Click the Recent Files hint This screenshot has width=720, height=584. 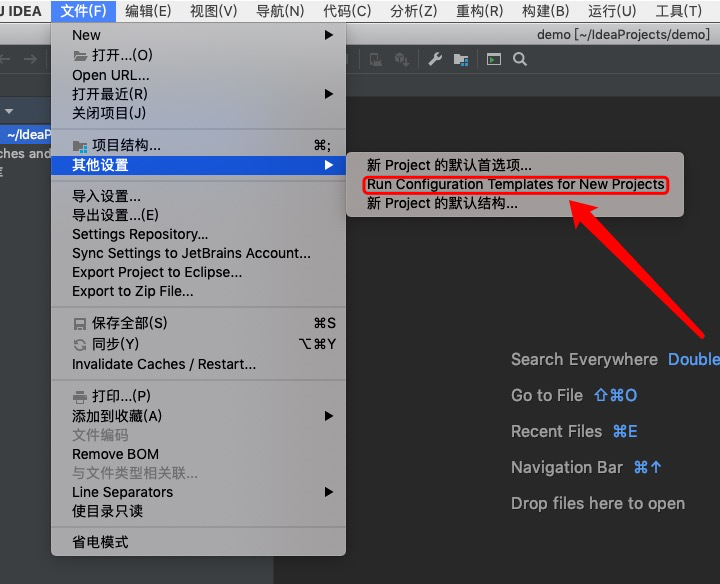click(x=557, y=431)
